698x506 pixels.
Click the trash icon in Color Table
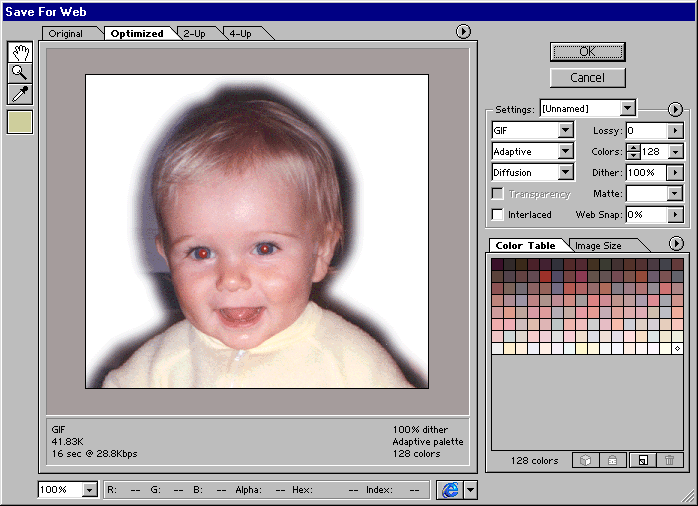pyautogui.click(x=669, y=460)
